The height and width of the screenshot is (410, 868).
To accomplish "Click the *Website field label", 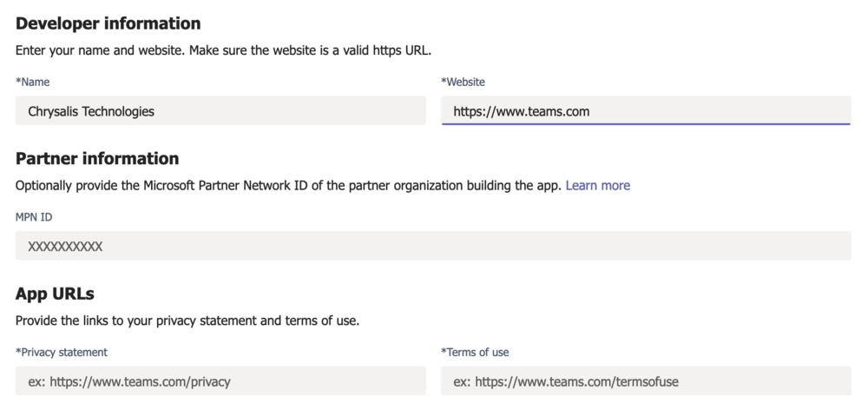I will click(x=463, y=82).
